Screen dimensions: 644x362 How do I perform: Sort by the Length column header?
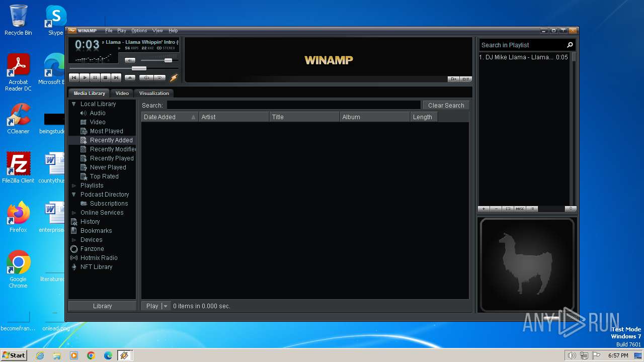click(424, 117)
